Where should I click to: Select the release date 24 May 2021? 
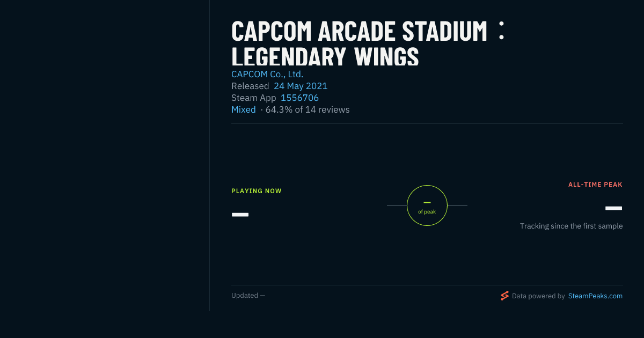coord(301,86)
